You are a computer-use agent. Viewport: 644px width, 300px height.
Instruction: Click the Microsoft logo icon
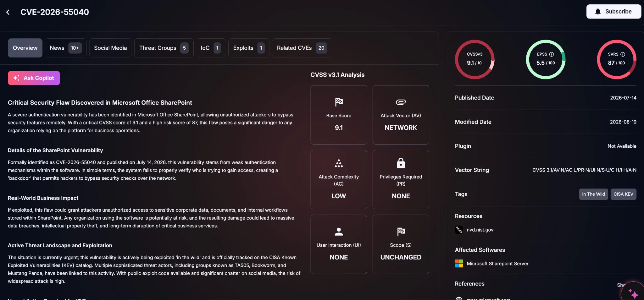pyautogui.click(x=459, y=264)
